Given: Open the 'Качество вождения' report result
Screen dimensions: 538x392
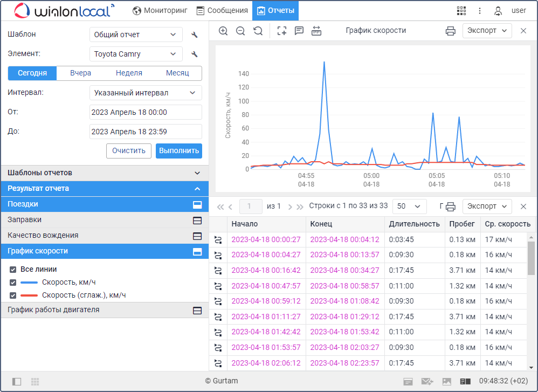Looking at the screenshot, I should (105, 236).
